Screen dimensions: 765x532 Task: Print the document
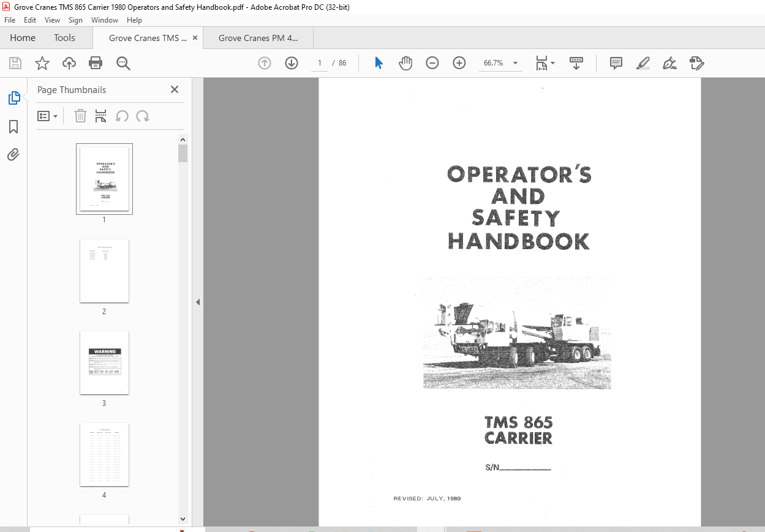[96, 63]
